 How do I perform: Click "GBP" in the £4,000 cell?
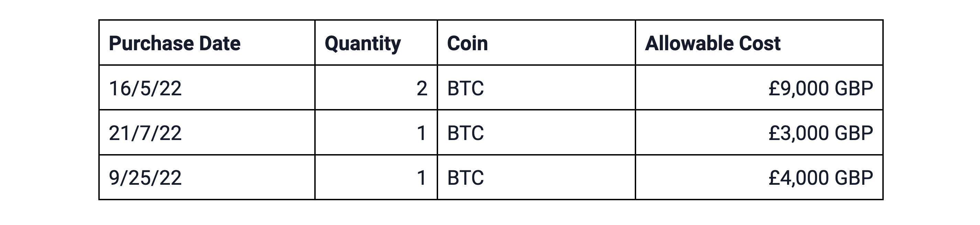[x=854, y=178]
